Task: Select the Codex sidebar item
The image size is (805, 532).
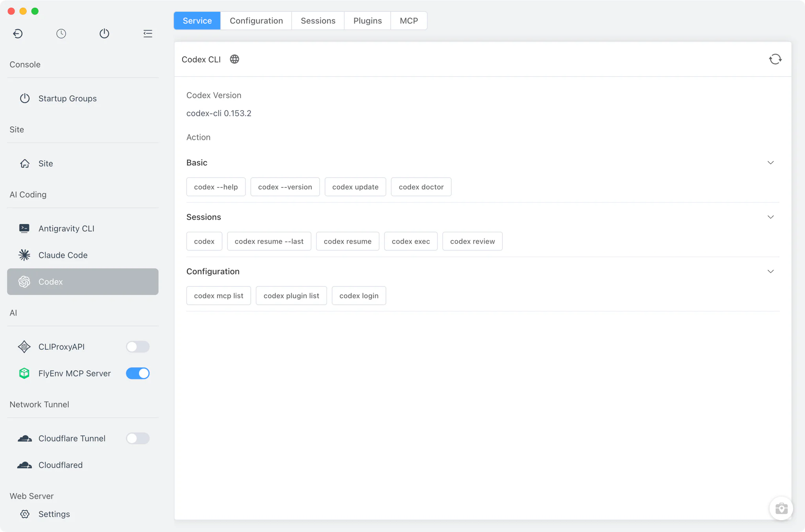Action: click(x=83, y=282)
